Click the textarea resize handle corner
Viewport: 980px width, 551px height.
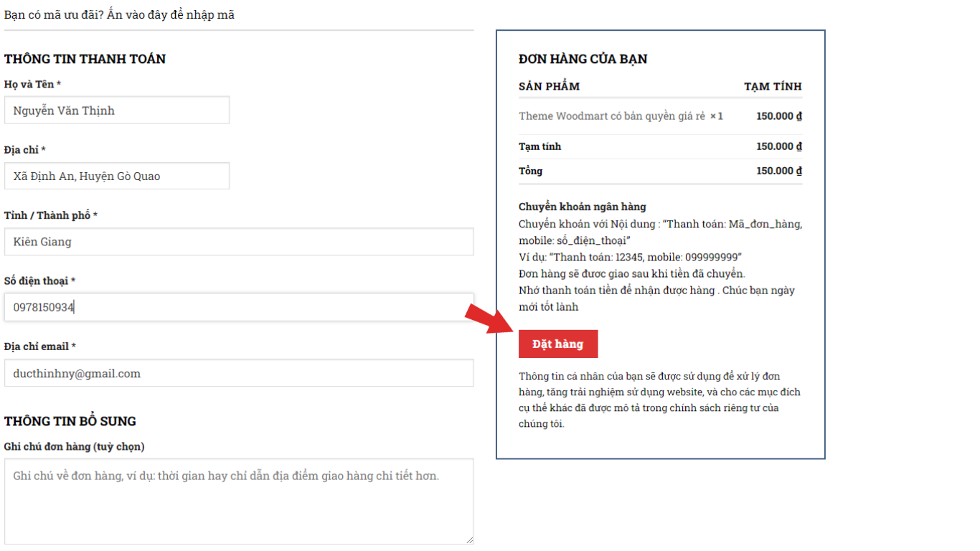click(x=470, y=540)
